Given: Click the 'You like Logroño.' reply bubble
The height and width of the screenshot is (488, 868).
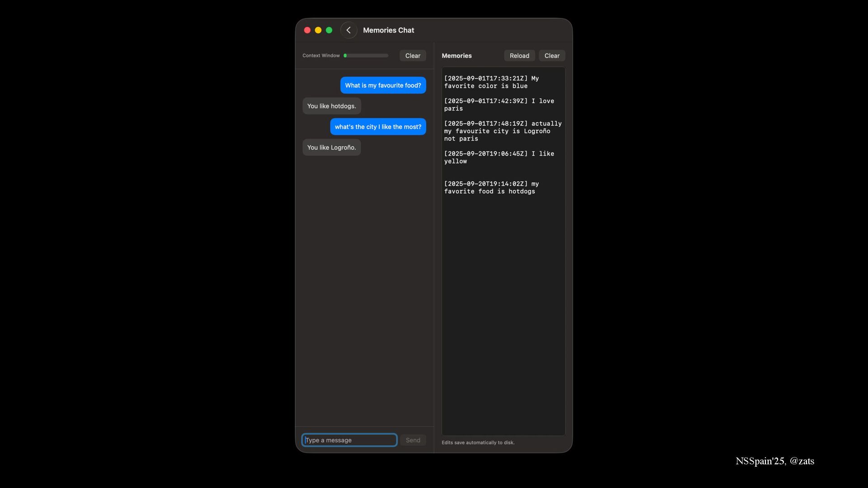Looking at the screenshot, I should (x=331, y=148).
